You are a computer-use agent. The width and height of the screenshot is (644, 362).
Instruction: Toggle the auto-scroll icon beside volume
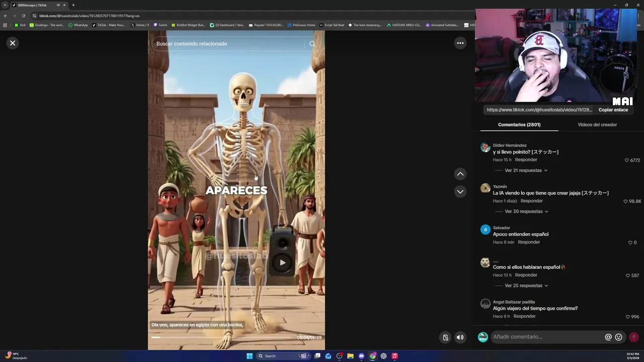point(445,337)
